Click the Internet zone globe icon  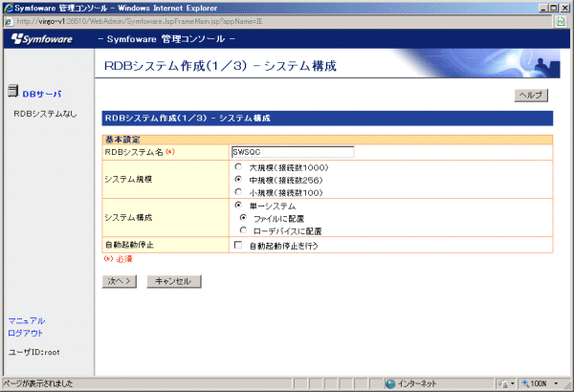click(390, 383)
